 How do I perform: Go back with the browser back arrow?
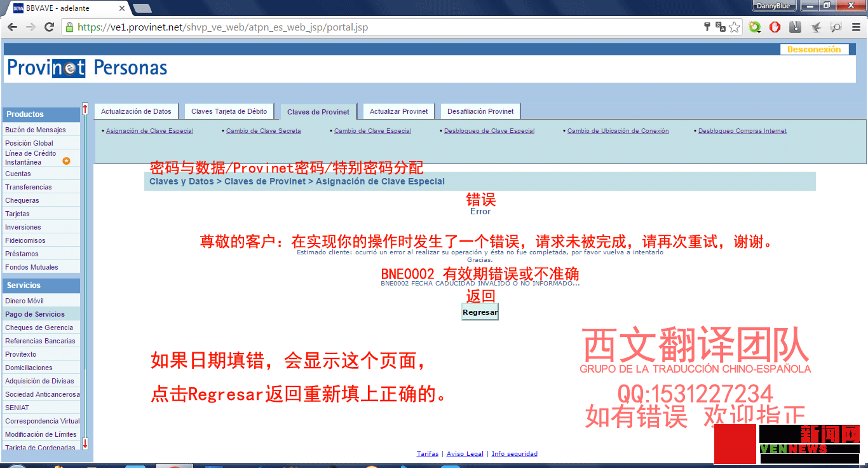12,27
